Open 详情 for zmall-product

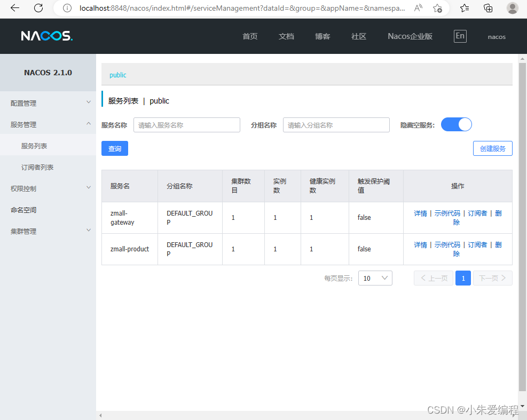coord(420,245)
